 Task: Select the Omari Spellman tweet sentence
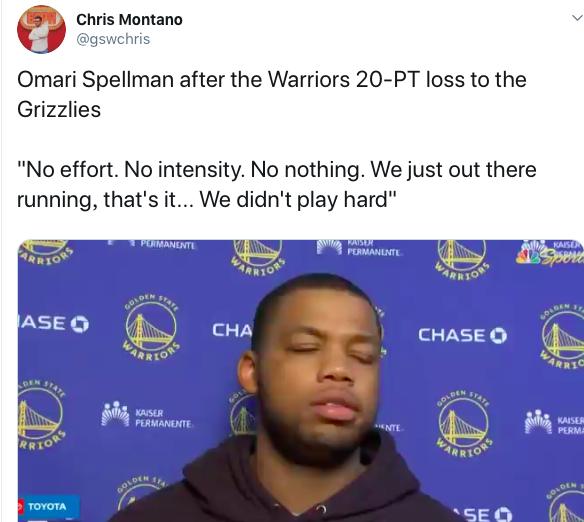272,95
